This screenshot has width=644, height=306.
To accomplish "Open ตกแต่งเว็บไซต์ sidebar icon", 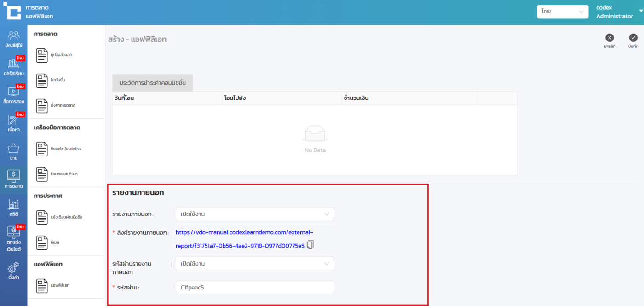I will [x=13, y=238].
